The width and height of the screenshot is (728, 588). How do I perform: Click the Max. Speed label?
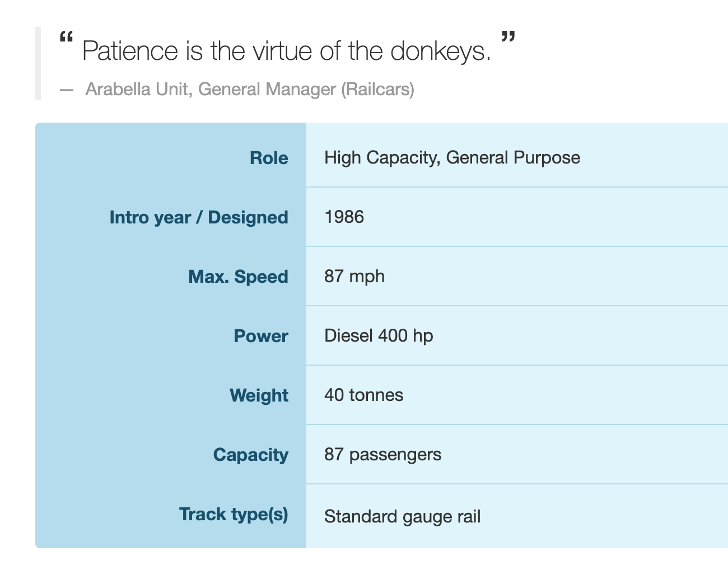238,277
